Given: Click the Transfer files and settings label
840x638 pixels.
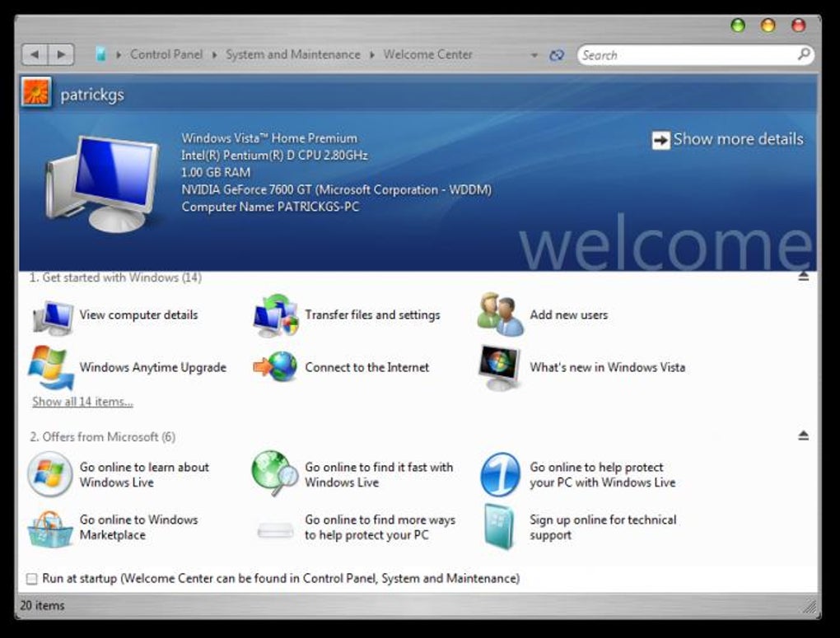Looking at the screenshot, I should tap(372, 315).
